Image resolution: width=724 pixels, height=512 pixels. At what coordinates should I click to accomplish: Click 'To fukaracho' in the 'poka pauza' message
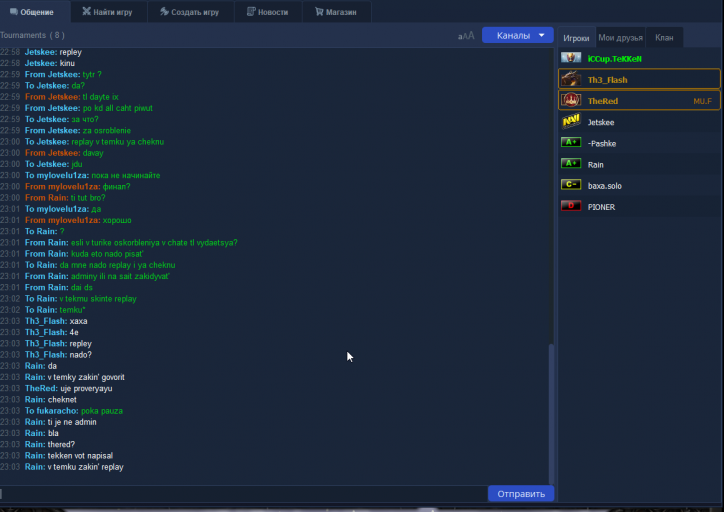51,411
